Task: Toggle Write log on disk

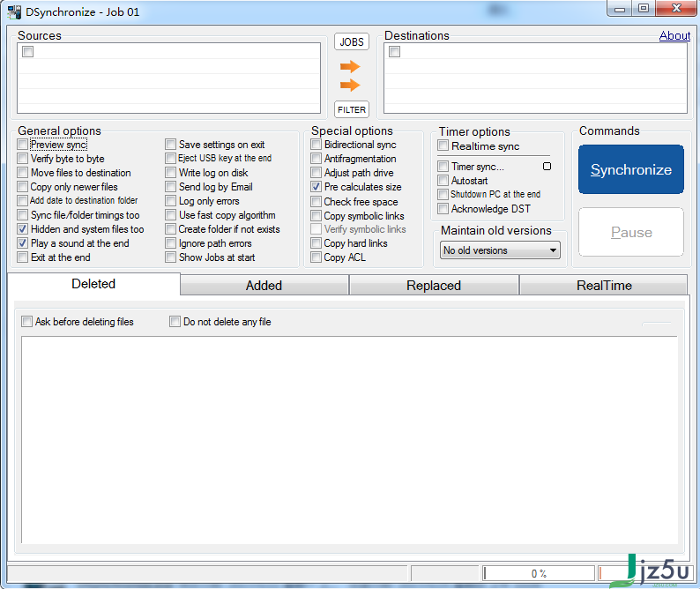Action: (170, 172)
